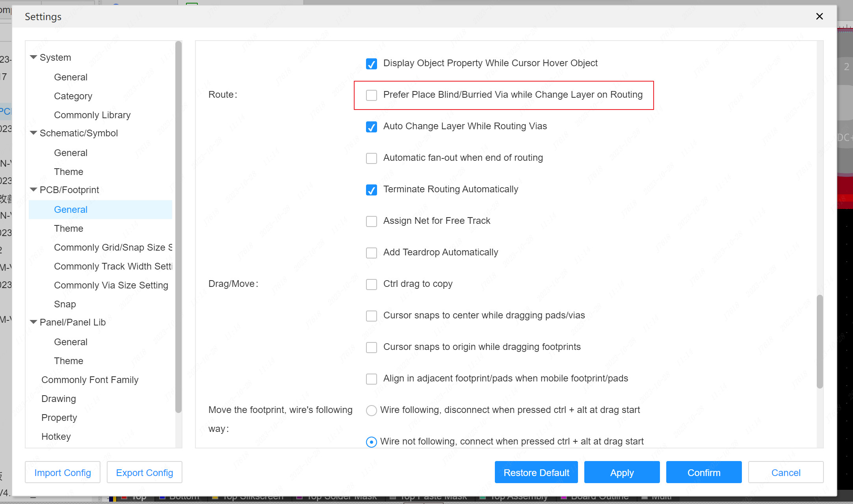
Task: Enable Assign Net for Free Track
Action: pyautogui.click(x=372, y=221)
